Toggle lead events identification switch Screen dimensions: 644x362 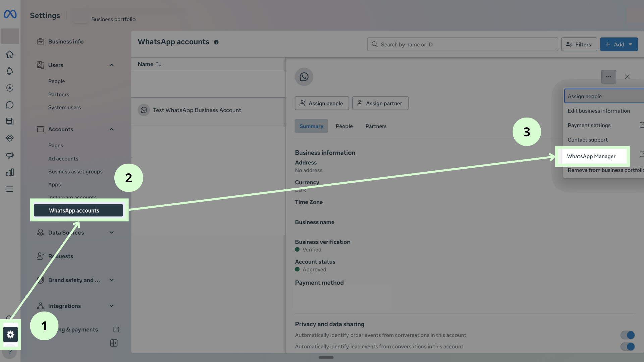click(627, 346)
